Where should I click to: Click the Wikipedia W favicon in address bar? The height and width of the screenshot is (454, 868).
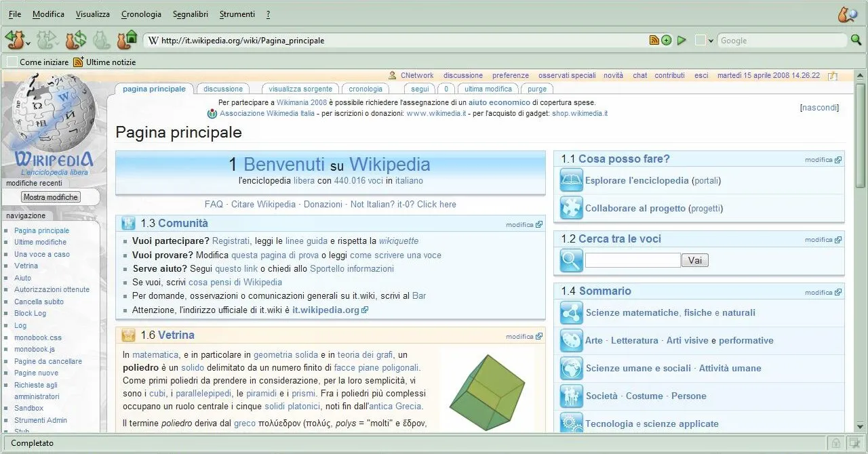(153, 40)
